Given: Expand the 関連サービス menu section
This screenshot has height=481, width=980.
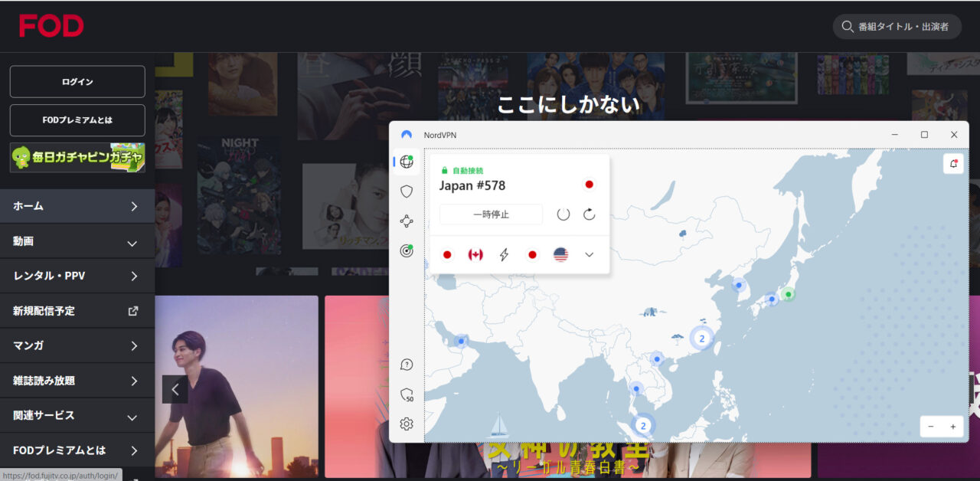Looking at the screenshot, I should tap(77, 416).
